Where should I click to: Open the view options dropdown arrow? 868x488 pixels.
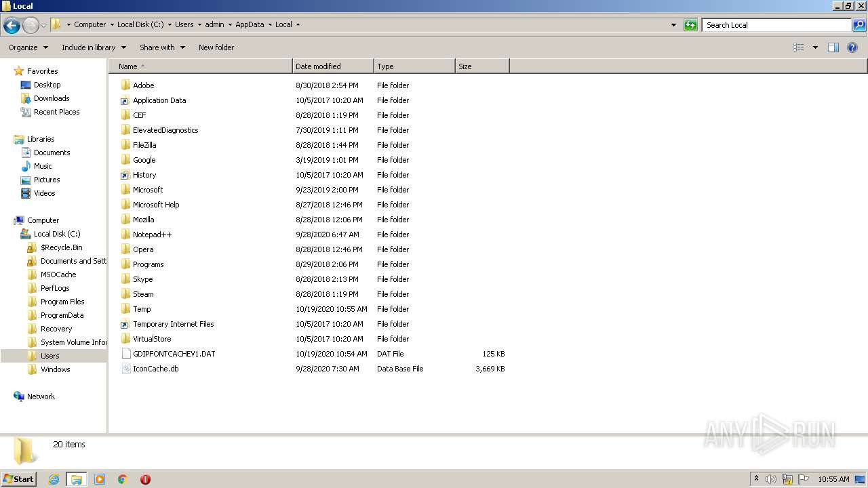[x=815, y=47]
